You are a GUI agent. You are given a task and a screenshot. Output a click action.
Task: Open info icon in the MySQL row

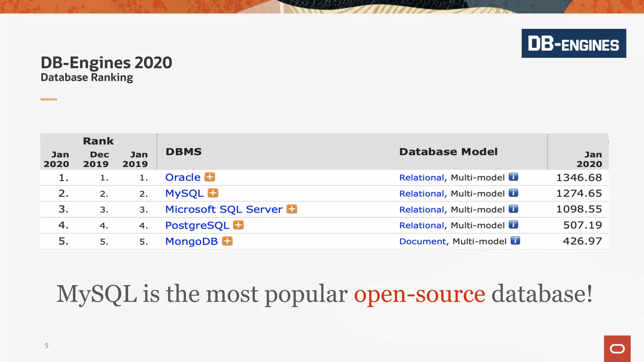click(x=514, y=193)
